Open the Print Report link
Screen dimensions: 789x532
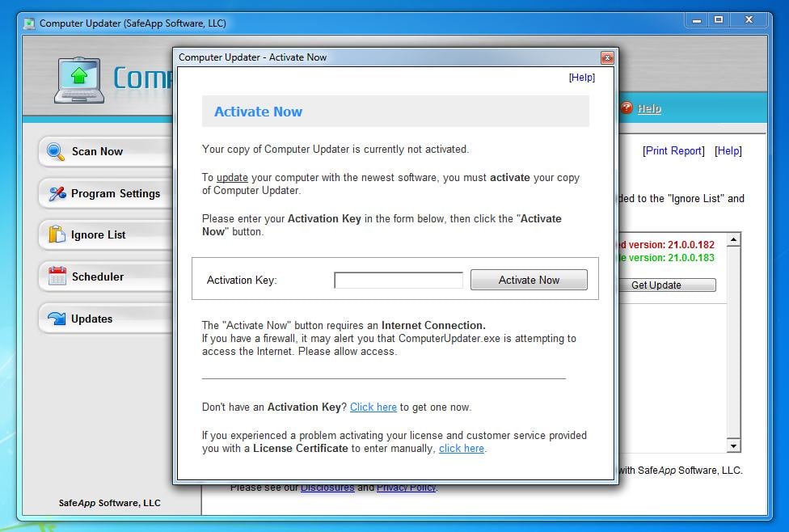tap(673, 151)
